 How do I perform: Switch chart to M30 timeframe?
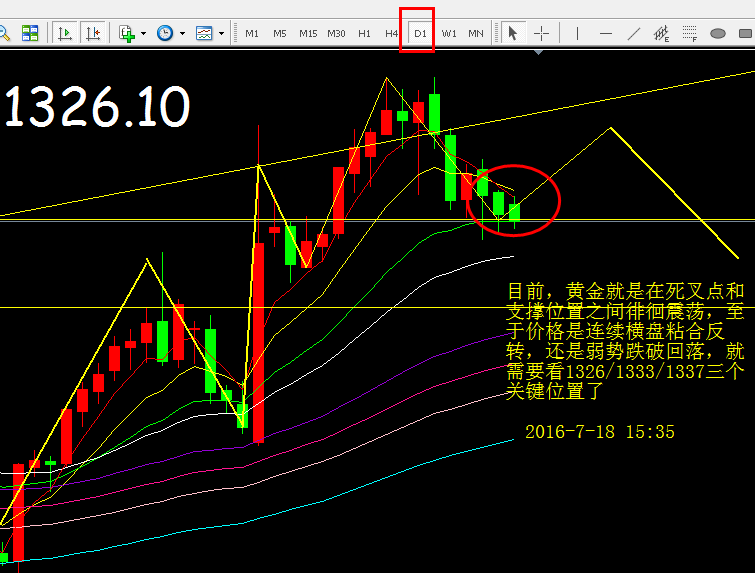(336, 34)
